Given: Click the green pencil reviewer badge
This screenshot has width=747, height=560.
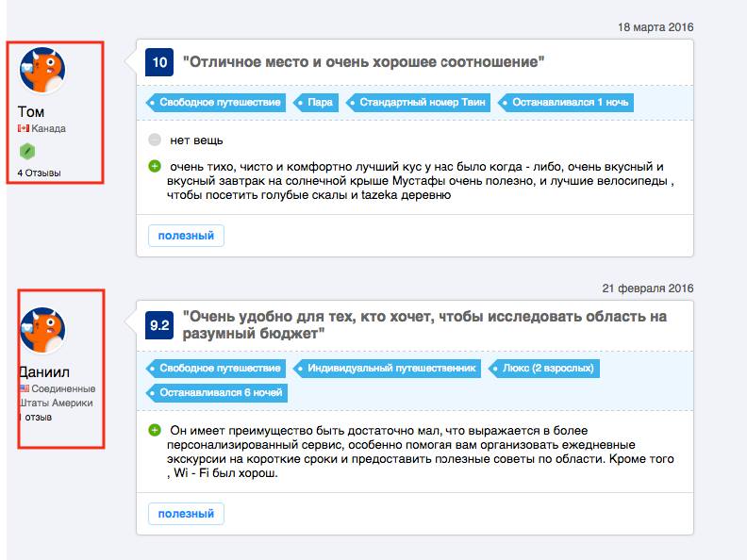Looking at the screenshot, I should (26, 151).
